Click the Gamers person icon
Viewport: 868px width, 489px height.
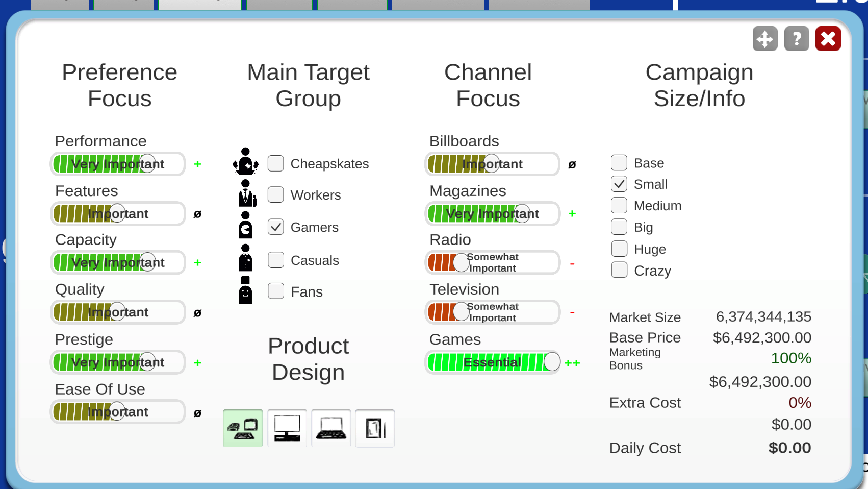(245, 225)
